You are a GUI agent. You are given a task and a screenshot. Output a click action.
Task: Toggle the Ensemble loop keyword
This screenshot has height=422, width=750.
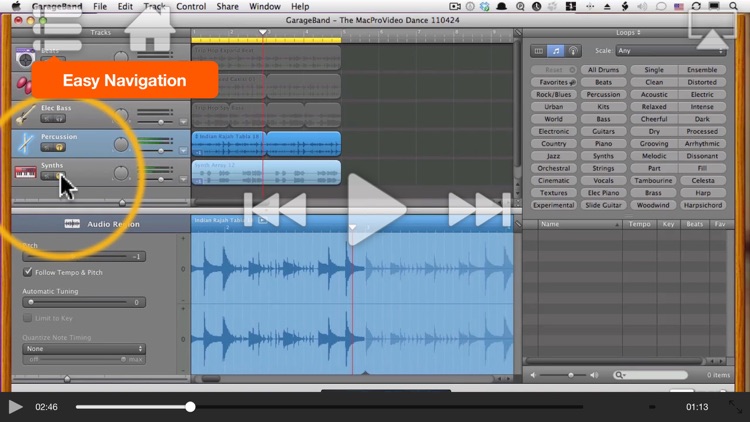tap(702, 70)
